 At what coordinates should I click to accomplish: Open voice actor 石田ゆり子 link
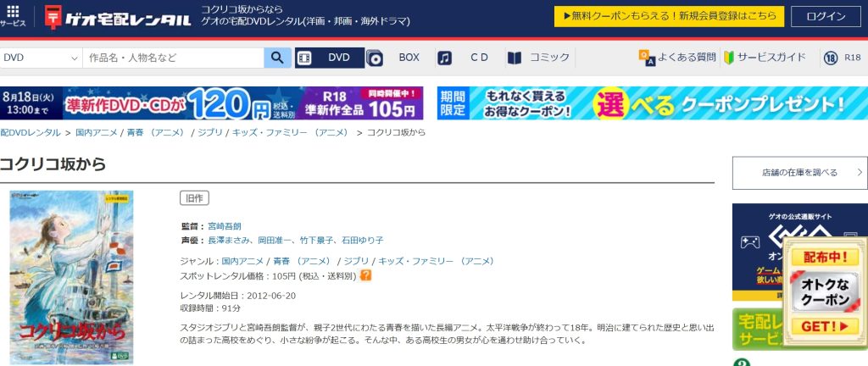click(363, 241)
